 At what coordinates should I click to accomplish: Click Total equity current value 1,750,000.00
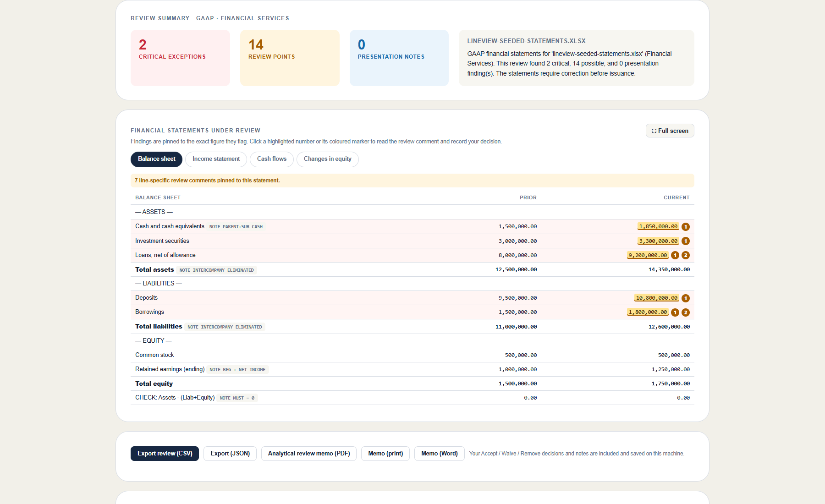coord(671,384)
